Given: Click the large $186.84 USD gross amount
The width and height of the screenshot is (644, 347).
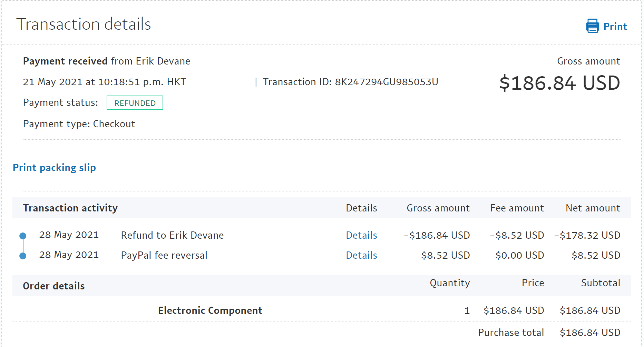Looking at the screenshot, I should pos(559,83).
